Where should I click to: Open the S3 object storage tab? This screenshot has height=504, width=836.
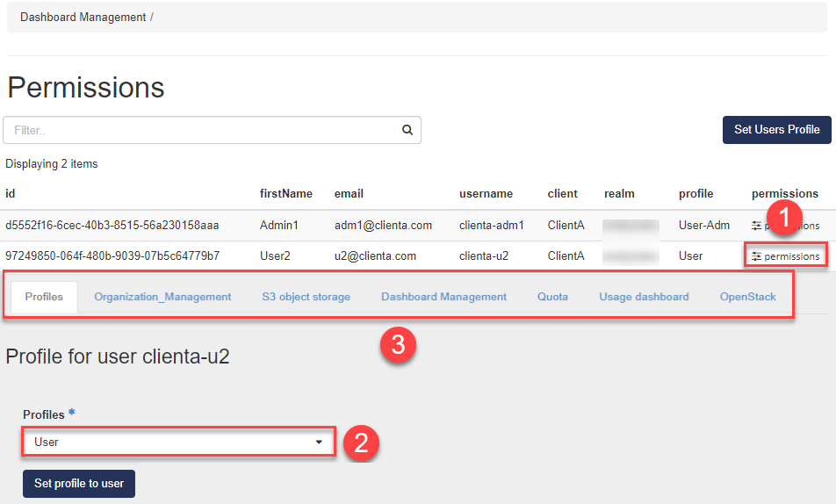click(306, 297)
